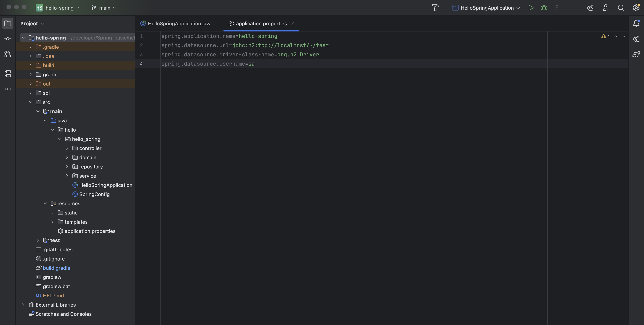Open the Notifications bell panel
644x325 pixels.
click(x=636, y=23)
